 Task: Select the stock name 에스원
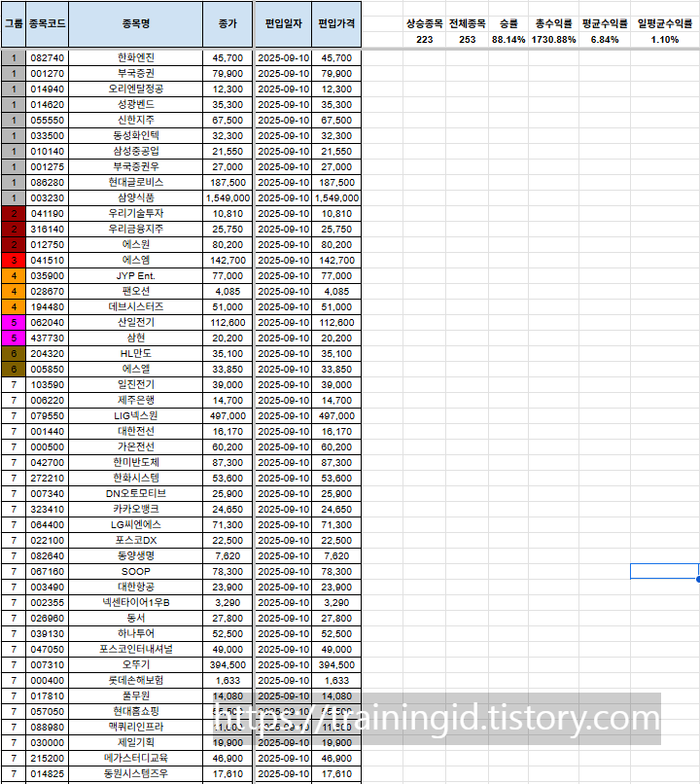pos(135,244)
